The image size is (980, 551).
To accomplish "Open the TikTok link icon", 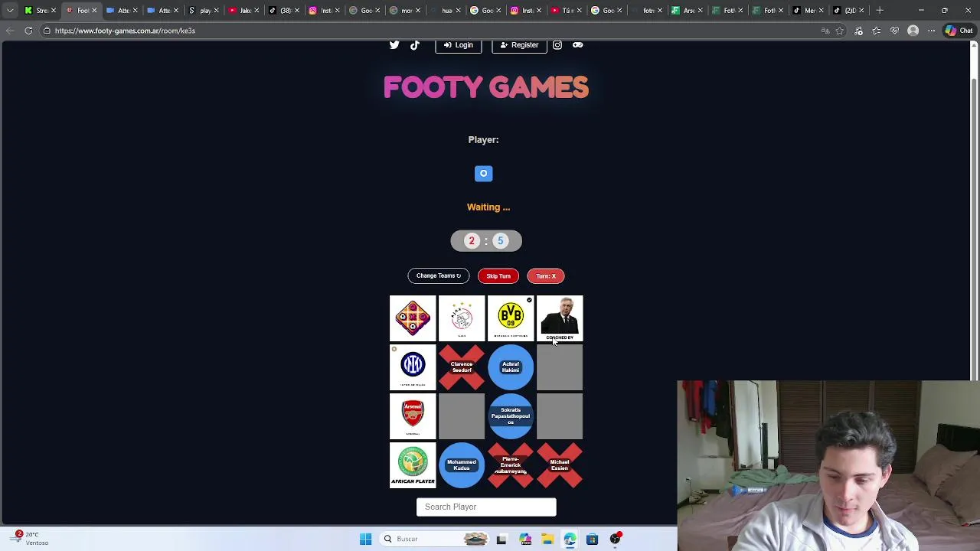I will (415, 45).
